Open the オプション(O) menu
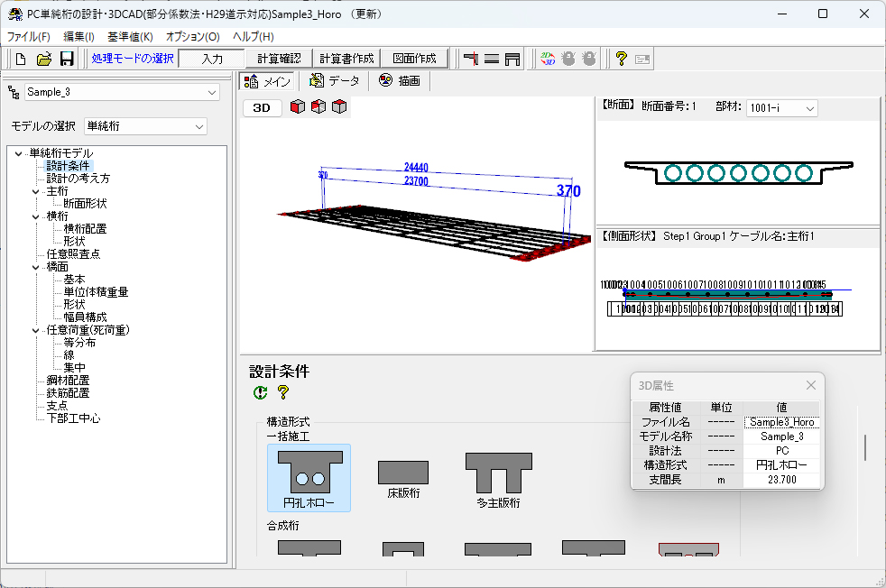 (193, 37)
